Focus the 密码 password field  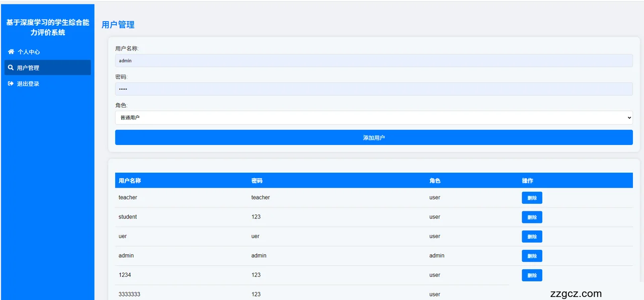click(373, 89)
